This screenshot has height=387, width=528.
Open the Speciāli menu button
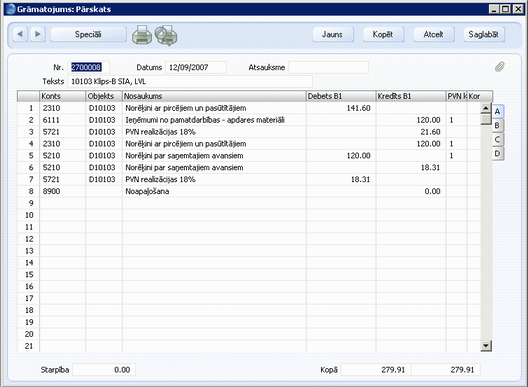tap(88, 34)
